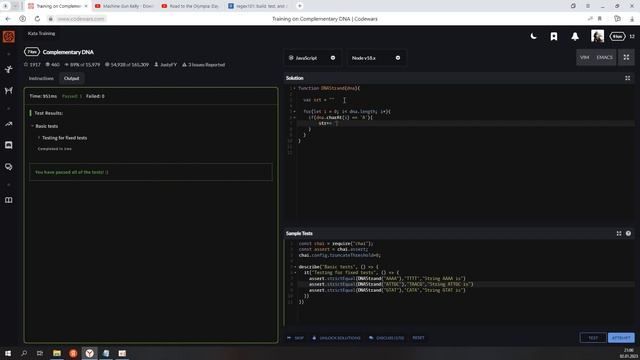Expand the Sample Tests panel
This screenshot has height=360, width=640.
619,233
